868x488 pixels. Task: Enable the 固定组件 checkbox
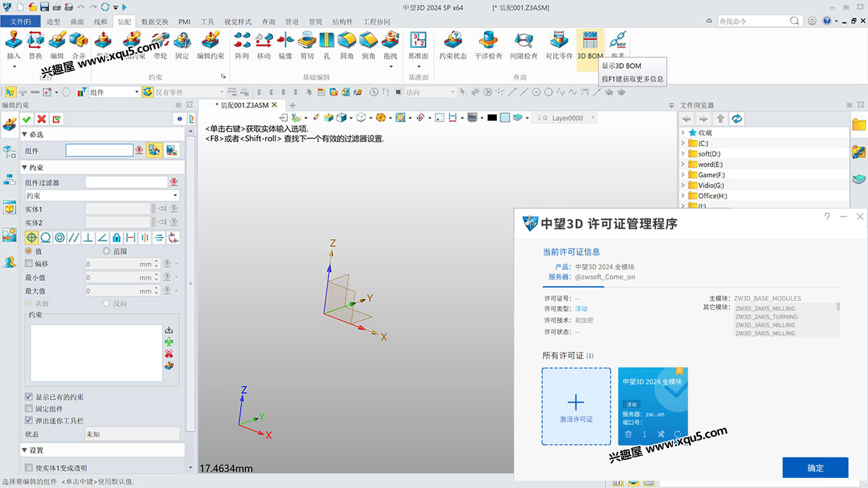[x=29, y=408]
